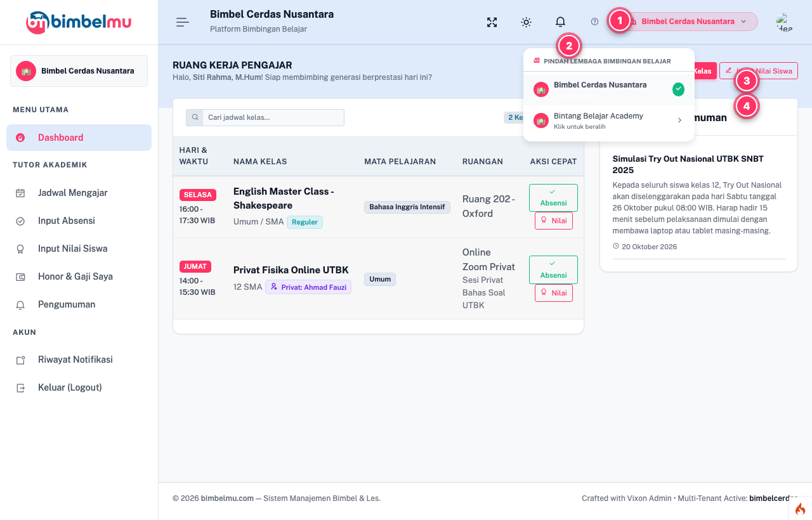Click the Privat Fisika Online UTBK class name
Image resolution: width=812 pixels, height=520 pixels.
[291, 270]
